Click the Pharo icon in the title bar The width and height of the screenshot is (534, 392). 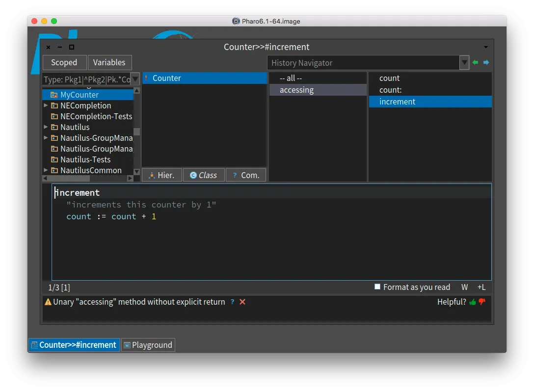(x=236, y=21)
